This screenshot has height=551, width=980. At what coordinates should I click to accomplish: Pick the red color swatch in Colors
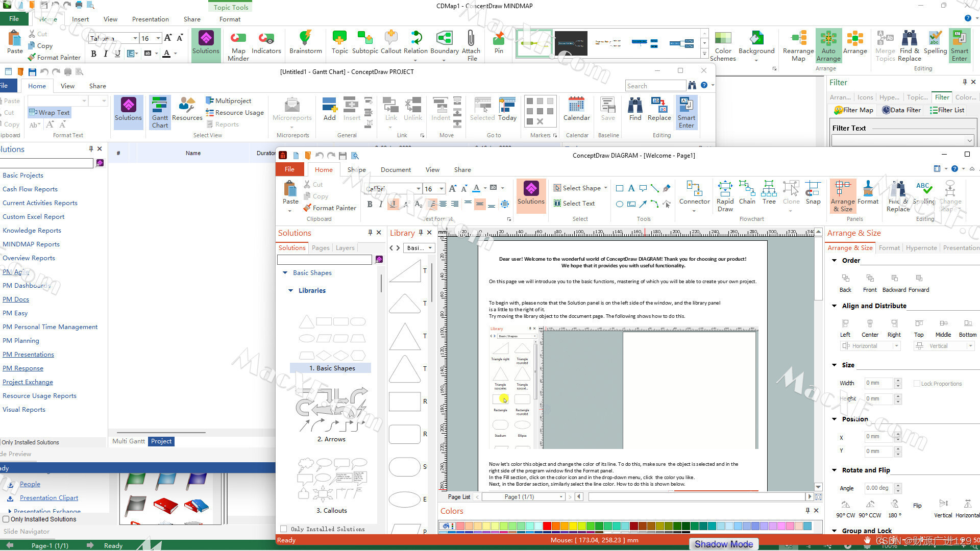(x=547, y=526)
